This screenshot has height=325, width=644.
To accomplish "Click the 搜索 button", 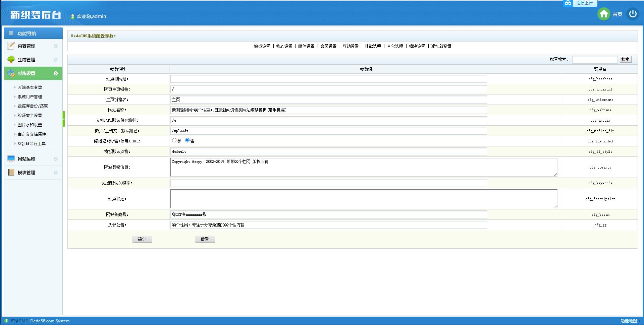I will tap(625, 59).
